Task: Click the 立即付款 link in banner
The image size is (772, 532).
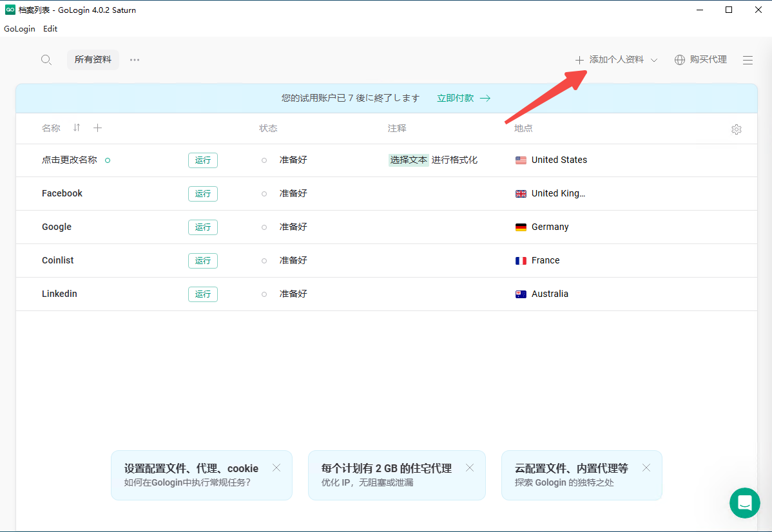Action: click(463, 98)
